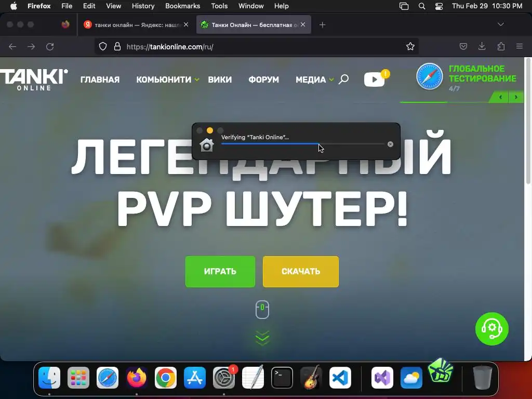Image resolution: width=532 pixels, height=399 pixels.
Task: Show next news slide arrow
Action: (516, 97)
